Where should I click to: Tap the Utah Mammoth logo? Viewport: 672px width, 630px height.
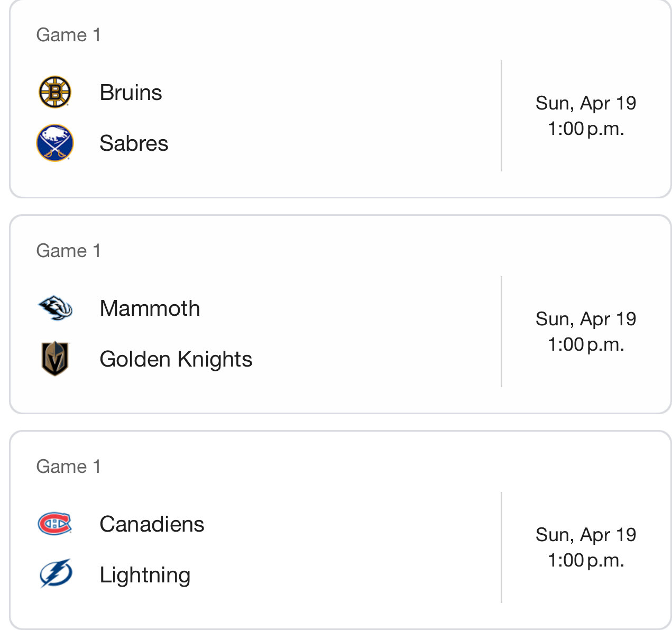pos(55,308)
